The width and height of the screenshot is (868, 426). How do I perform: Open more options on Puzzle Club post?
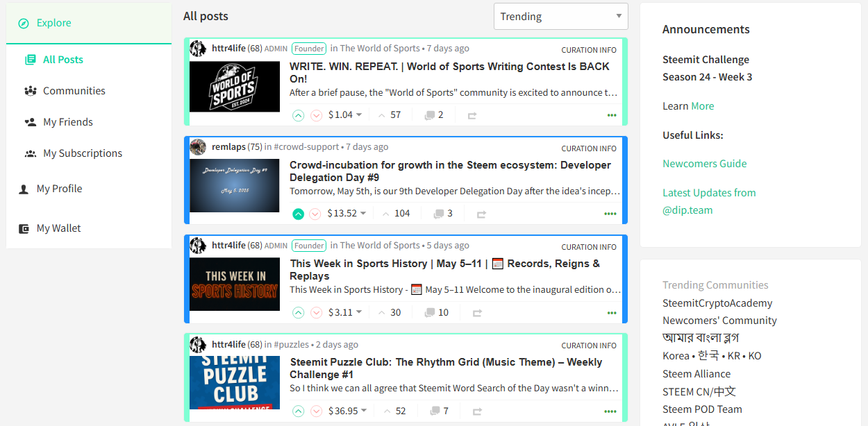tap(610, 411)
